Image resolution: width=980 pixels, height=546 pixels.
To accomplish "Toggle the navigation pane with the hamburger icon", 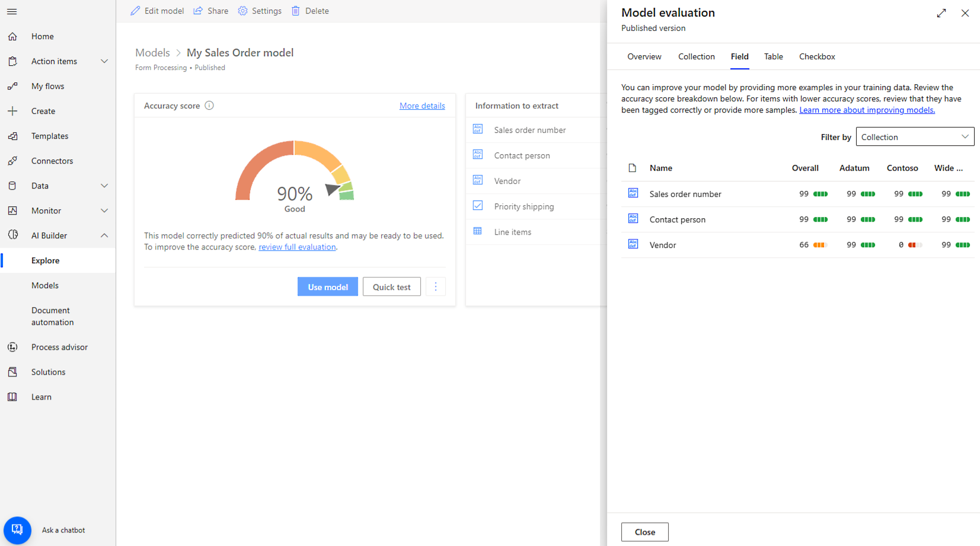I will 12,11.
